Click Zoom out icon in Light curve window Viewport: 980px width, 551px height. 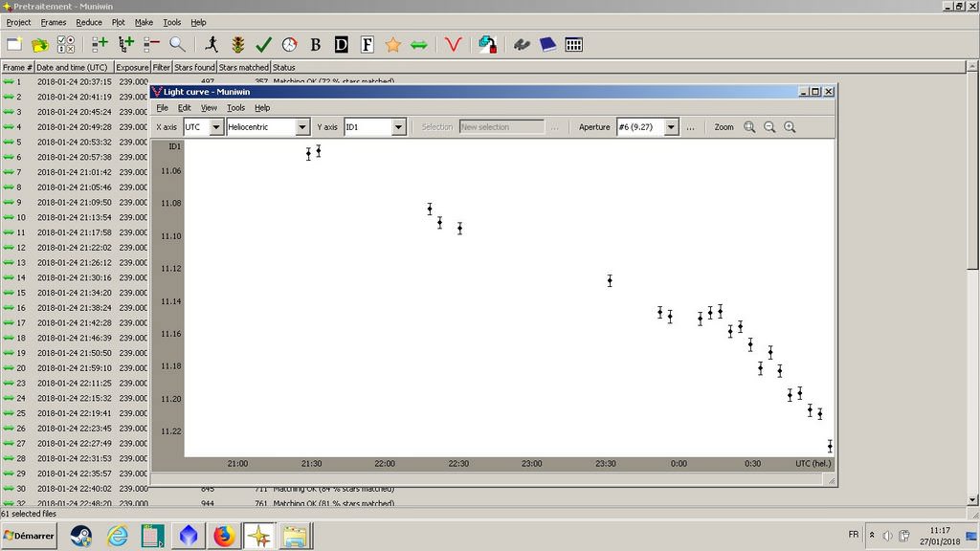point(769,127)
